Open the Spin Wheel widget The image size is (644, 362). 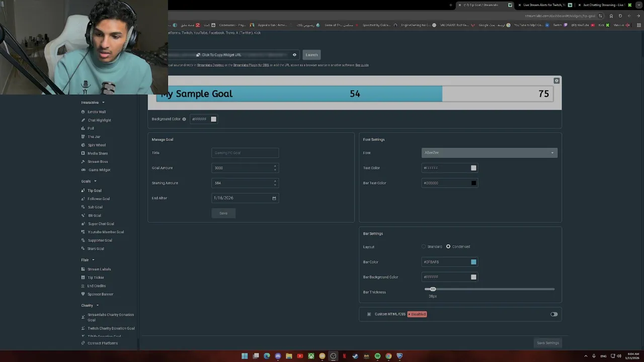pyautogui.click(x=97, y=145)
